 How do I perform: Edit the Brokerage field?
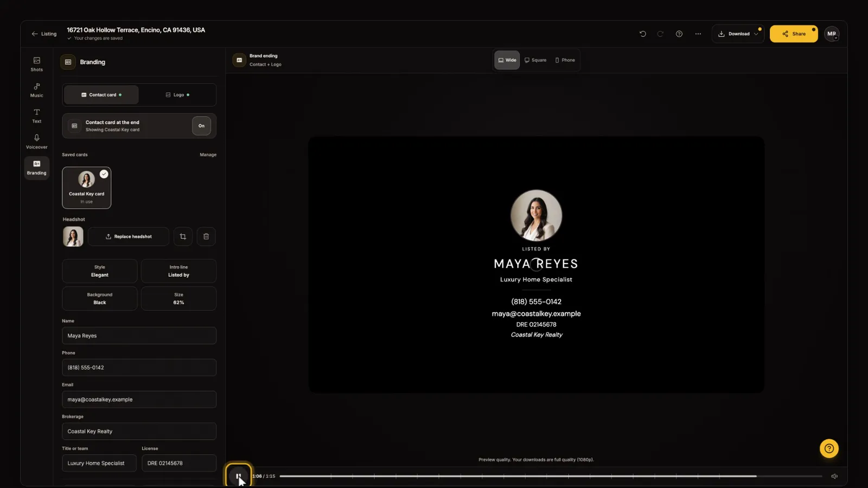(x=139, y=432)
